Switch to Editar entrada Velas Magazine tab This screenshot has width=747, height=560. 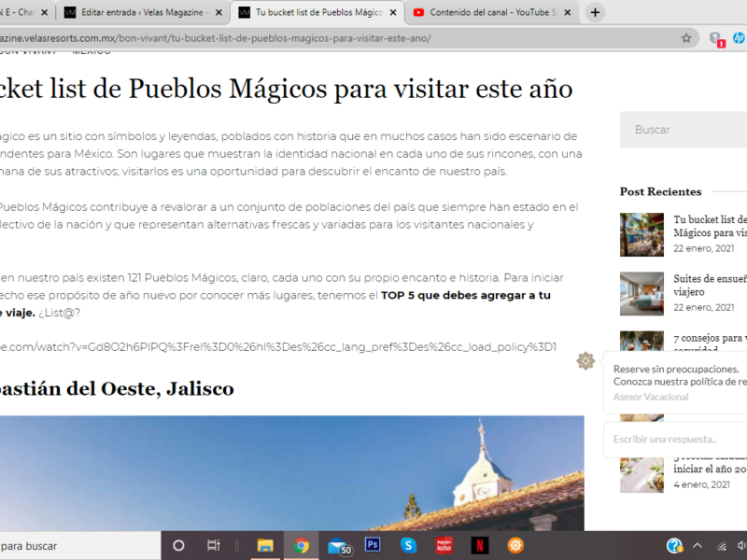pyautogui.click(x=143, y=12)
